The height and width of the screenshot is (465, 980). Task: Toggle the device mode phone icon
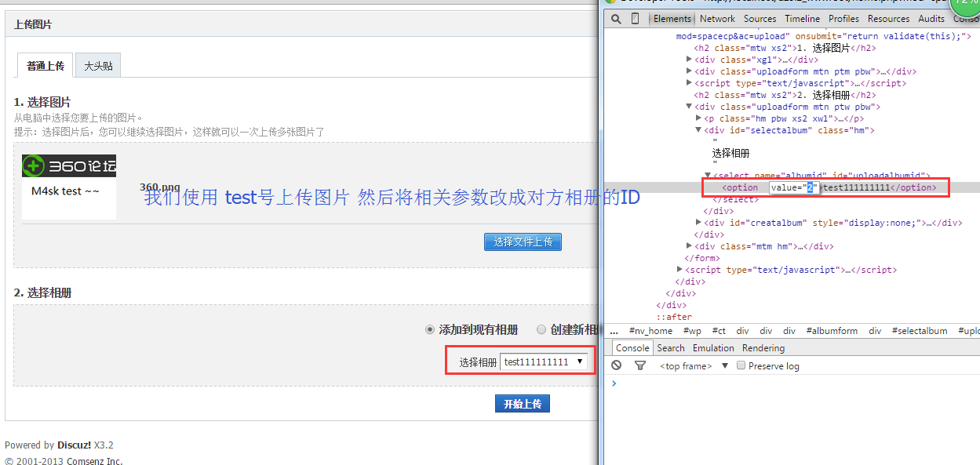pyautogui.click(x=635, y=19)
